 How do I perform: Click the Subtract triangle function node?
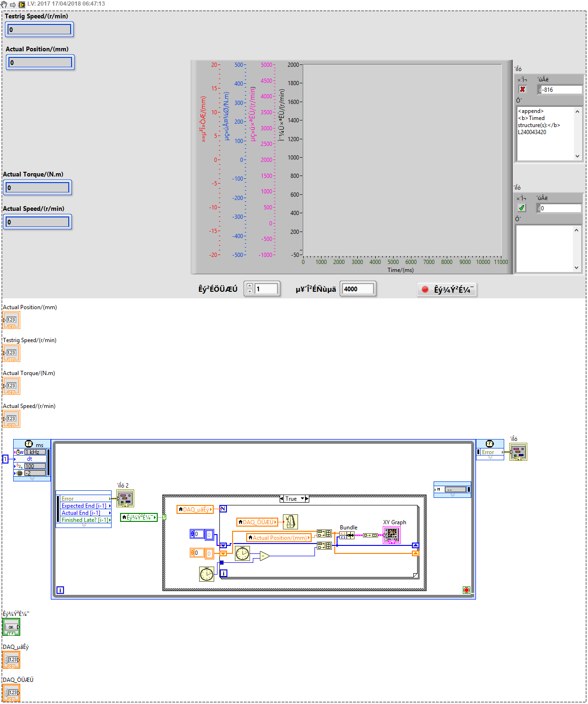pyautogui.click(x=264, y=557)
